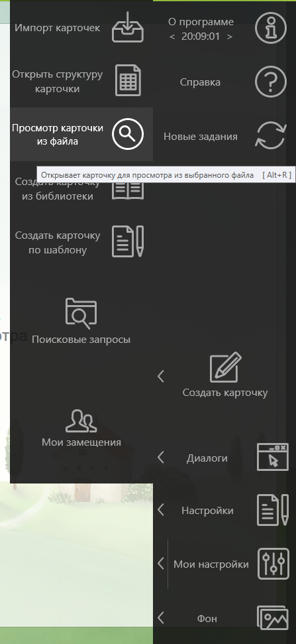Open Справка question mark icon
This screenshot has width=296, height=644.
tap(271, 82)
